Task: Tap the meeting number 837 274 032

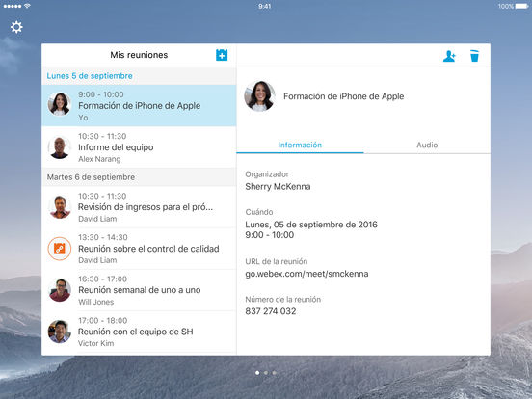Action: tap(271, 311)
